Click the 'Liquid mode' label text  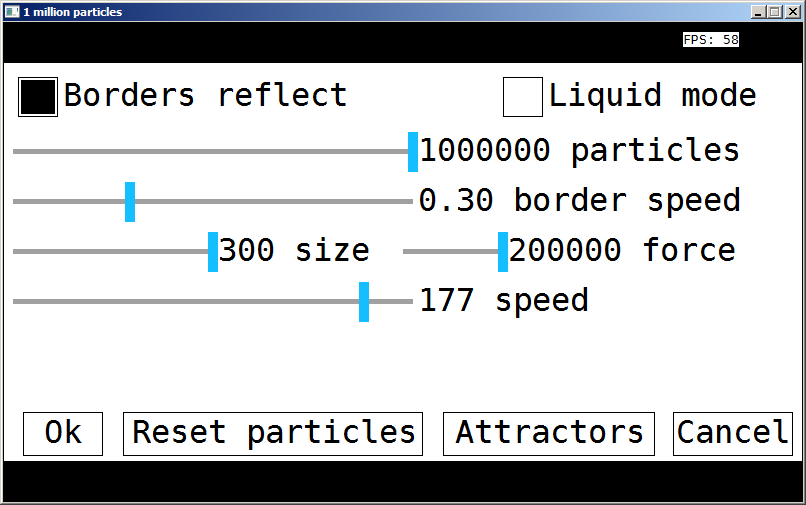(x=653, y=96)
